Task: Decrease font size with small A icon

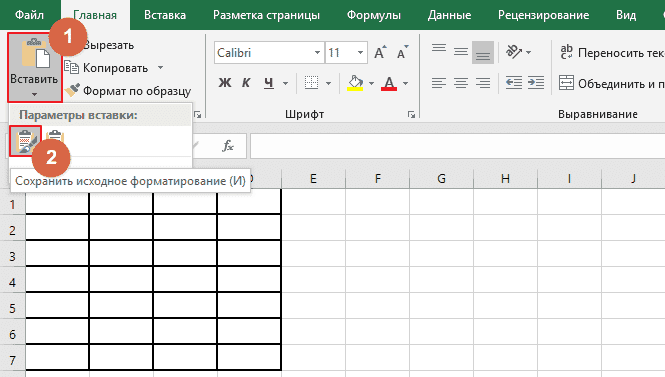Action: tap(402, 52)
